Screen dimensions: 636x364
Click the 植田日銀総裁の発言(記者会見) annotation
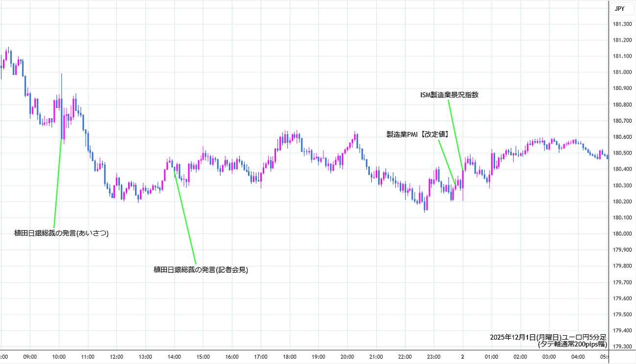coord(201,269)
